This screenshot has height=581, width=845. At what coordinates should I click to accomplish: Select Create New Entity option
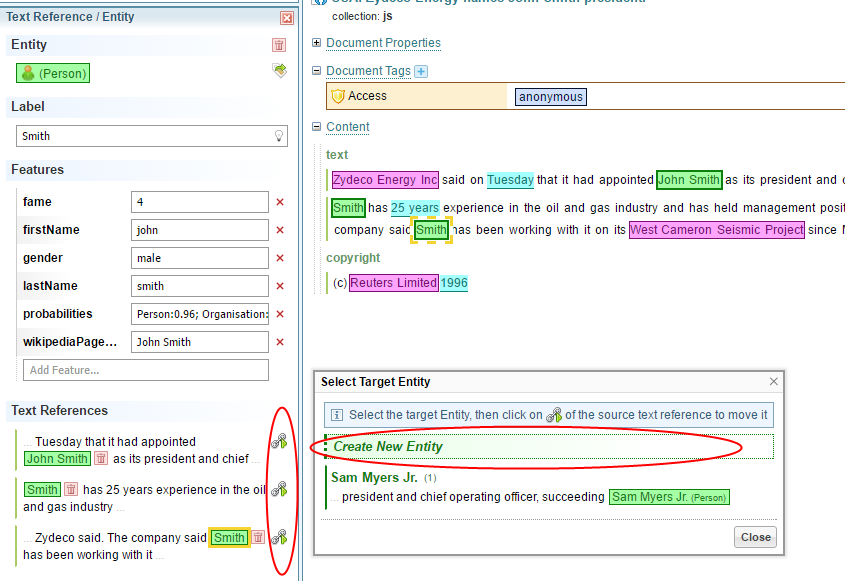pyautogui.click(x=388, y=446)
